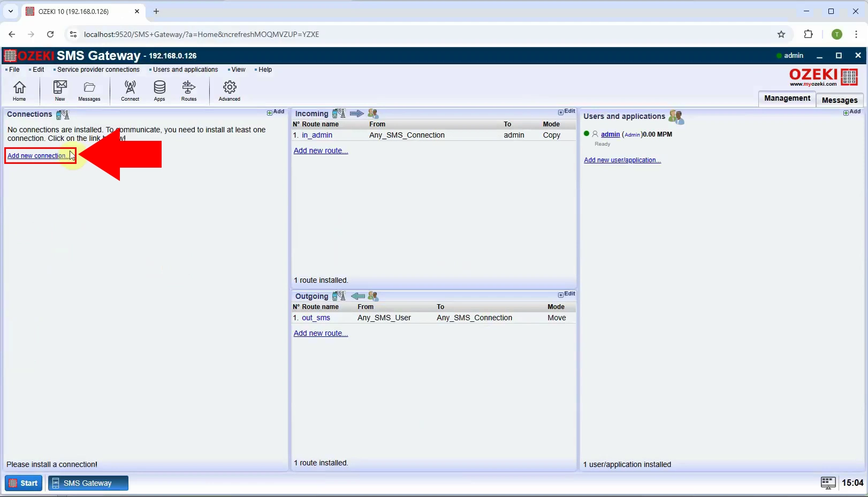Viewport: 868px width, 497px height.
Task: Click the admin user indicator in header
Action: point(790,56)
